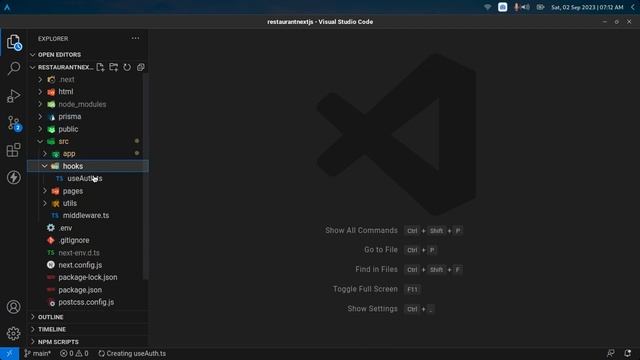Open the Manage gear icon
This screenshot has height=360, width=640.
13,333
